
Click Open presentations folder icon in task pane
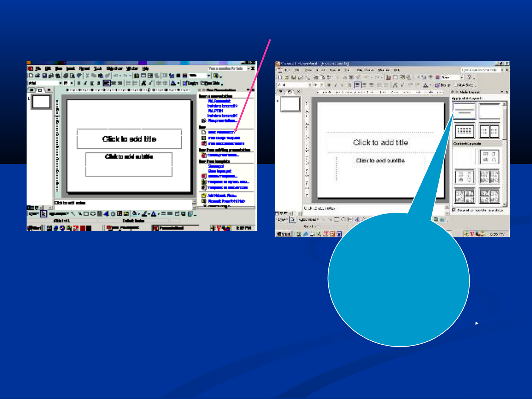click(x=203, y=121)
